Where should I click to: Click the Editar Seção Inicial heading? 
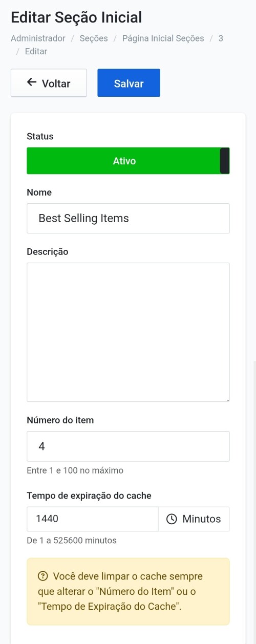coord(76,17)
